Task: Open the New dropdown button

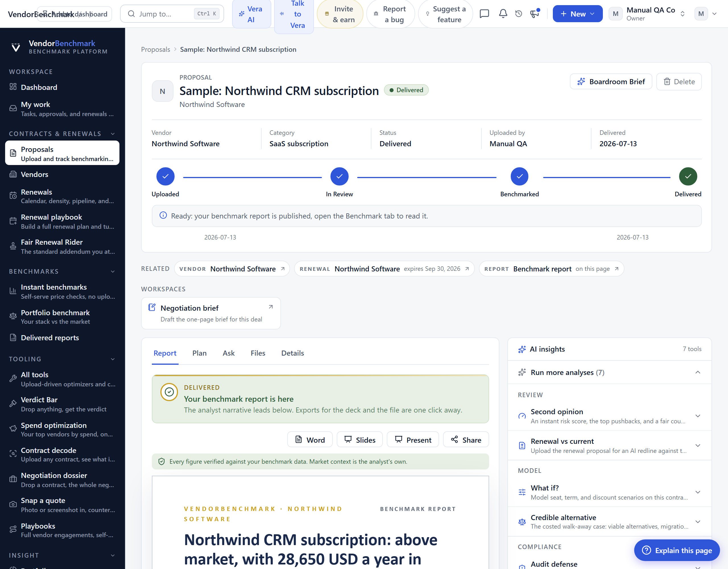Action: (577, 14)
